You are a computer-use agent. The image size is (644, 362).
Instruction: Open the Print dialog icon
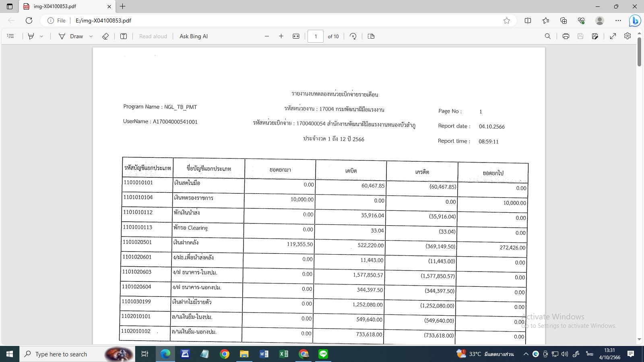pos(566,36)
